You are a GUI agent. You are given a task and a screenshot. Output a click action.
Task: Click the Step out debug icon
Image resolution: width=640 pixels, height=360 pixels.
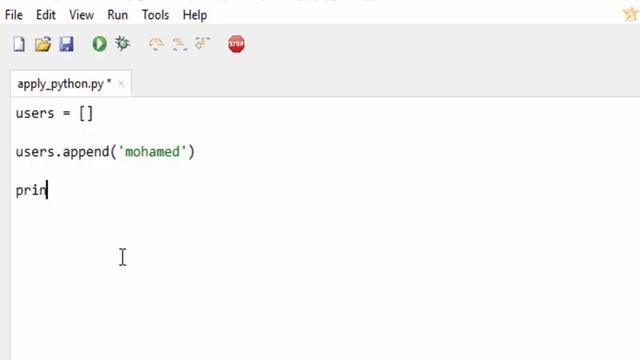coord(202,43)
